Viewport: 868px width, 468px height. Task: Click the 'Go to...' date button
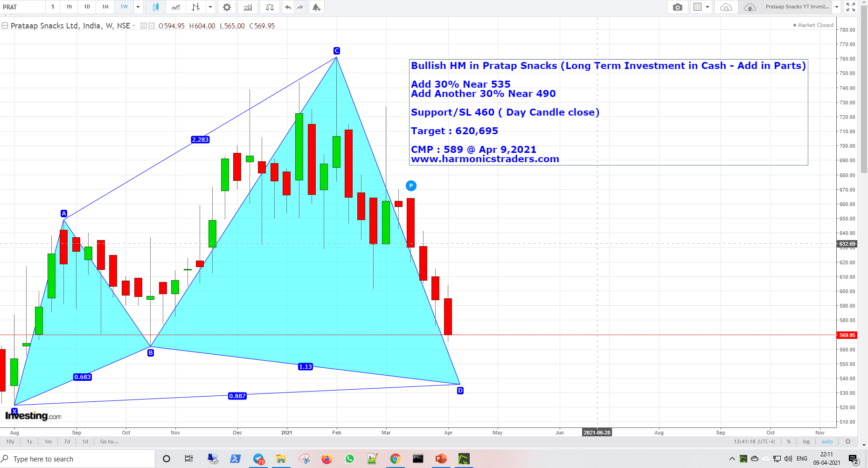tap(109, 441)
